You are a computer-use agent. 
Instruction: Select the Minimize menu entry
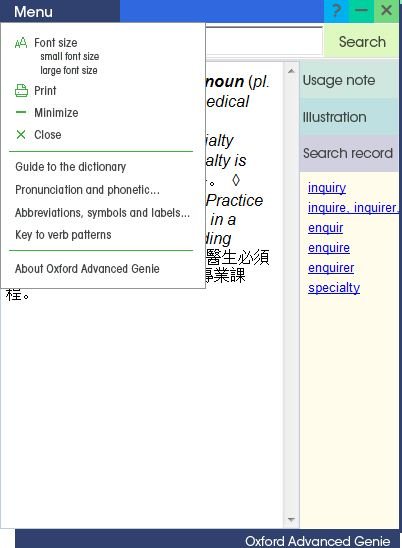click(56, 113)
